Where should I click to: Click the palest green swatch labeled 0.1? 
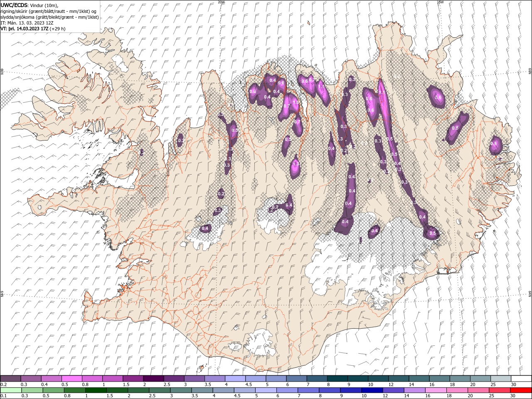(x=11, y=390)
